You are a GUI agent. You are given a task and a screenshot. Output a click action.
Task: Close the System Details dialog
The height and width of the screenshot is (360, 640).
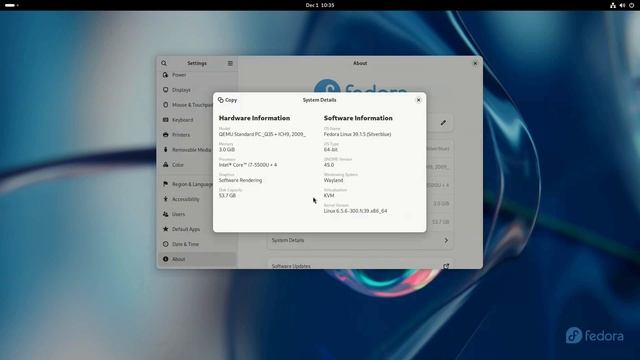(x=418, y=100)
